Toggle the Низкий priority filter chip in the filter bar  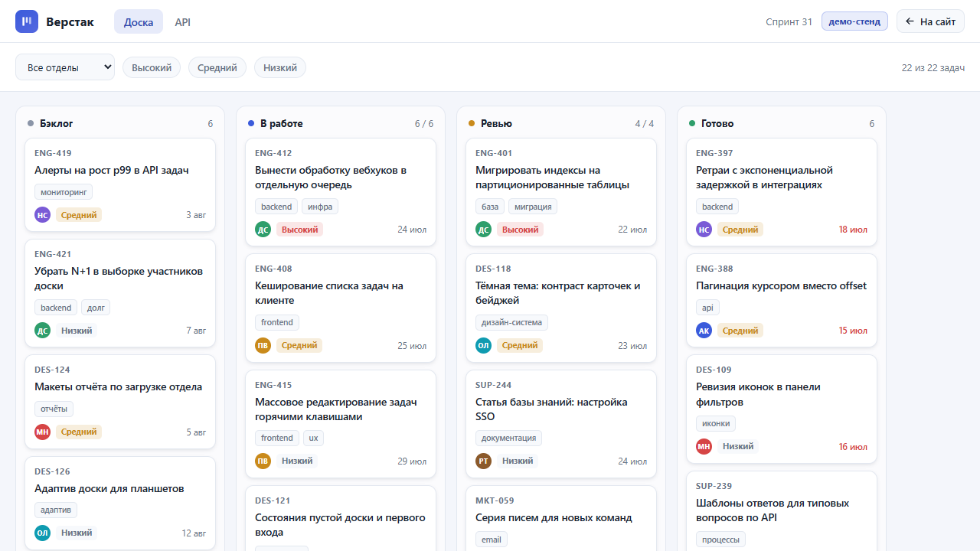coord(280,67)
